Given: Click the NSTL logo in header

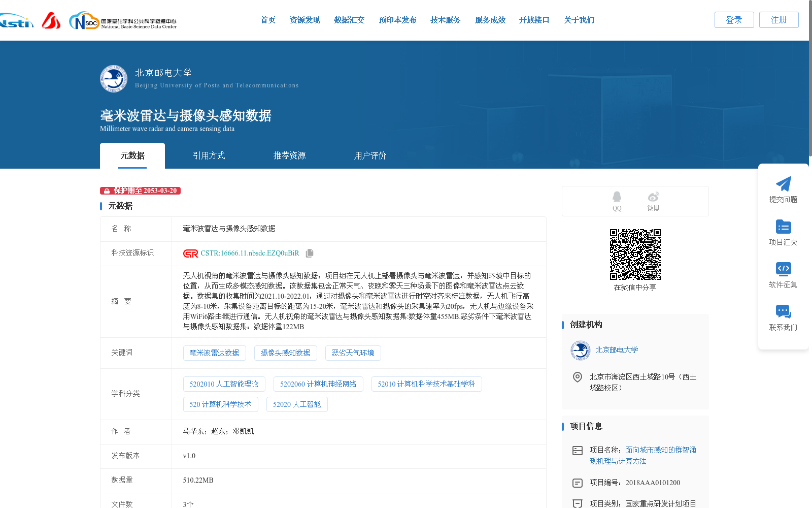Looking at the screenshot, I should pos(17,21).
